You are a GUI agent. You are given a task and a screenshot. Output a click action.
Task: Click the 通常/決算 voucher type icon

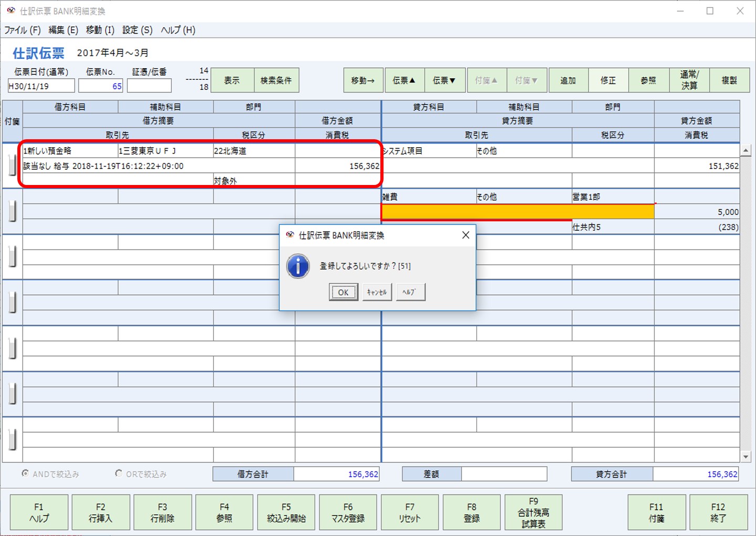[689, 80]
